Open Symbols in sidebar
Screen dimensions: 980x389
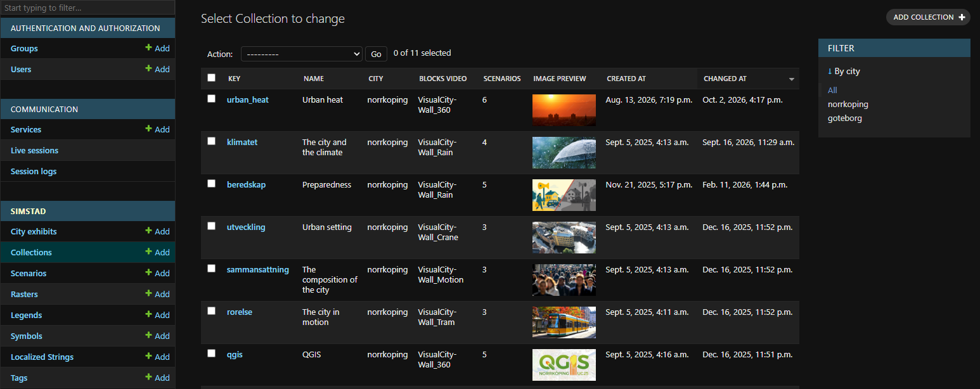click(x=27, y=336)
